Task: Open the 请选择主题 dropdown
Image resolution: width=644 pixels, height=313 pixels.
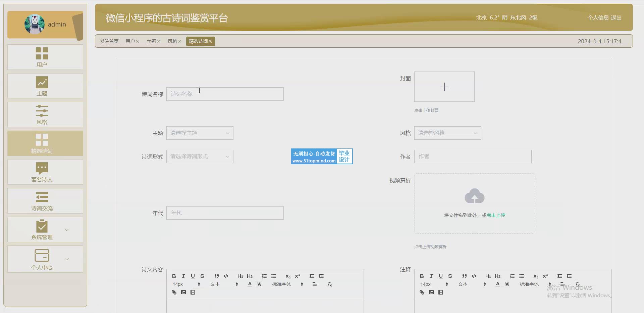Action: (x=200, y=133)
